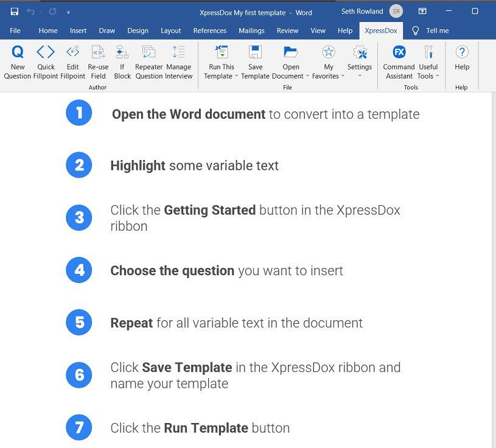Image resolution: width=496 pixels, height=448 pixels.
Task: Switch to the Home tab
Action: 48,30
